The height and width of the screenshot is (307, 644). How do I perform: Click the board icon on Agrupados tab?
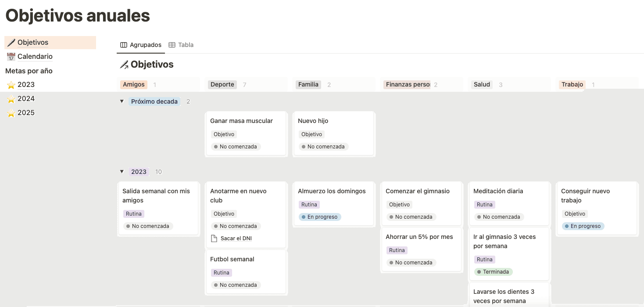pyautogui.click(x=124, y=45)
